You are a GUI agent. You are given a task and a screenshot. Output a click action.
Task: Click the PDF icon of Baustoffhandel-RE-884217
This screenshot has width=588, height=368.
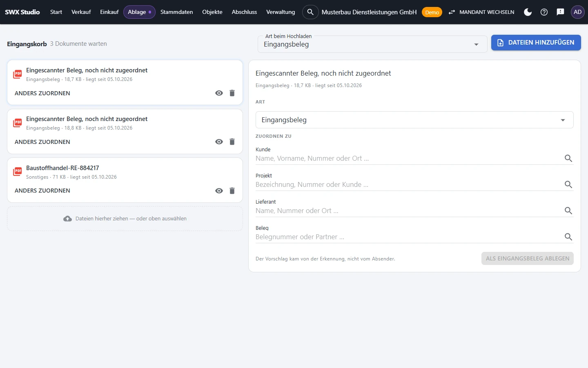tap(18, 172)
